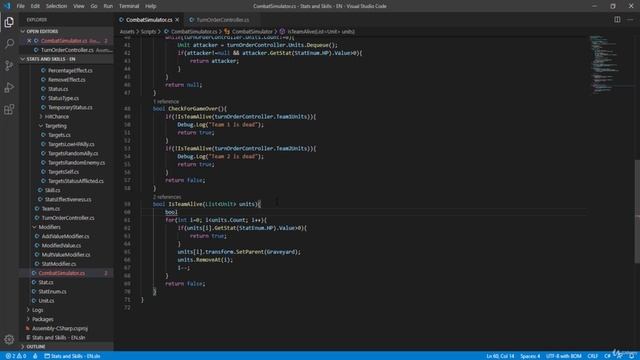
Task: Open StatModifier.cs file
Action: point(59,264)
